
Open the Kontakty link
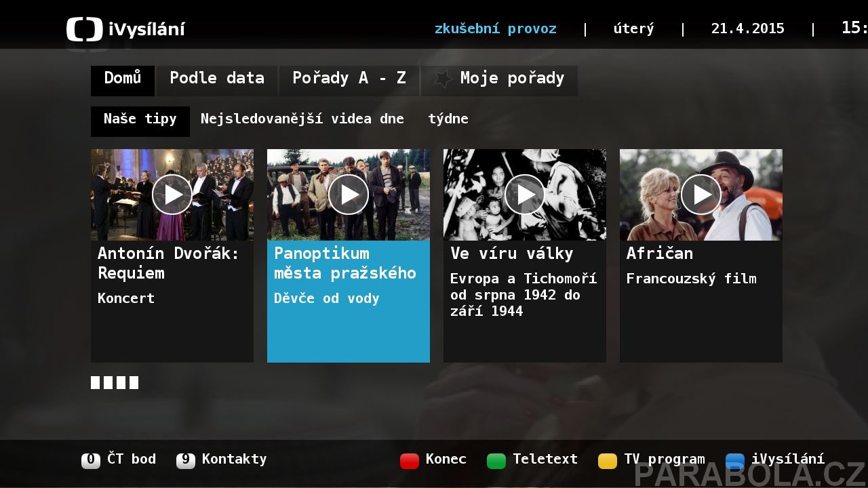(x=235, y=459)
